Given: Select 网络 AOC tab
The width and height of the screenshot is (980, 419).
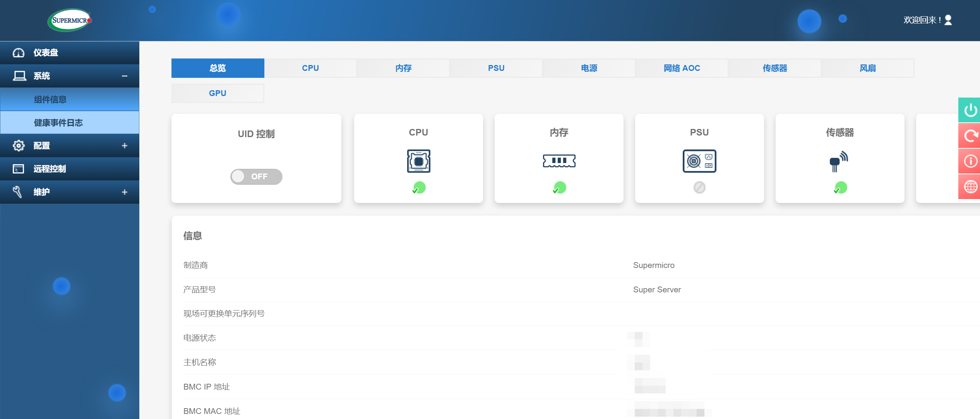Looking at the screenshot, I should pos(681,68).
